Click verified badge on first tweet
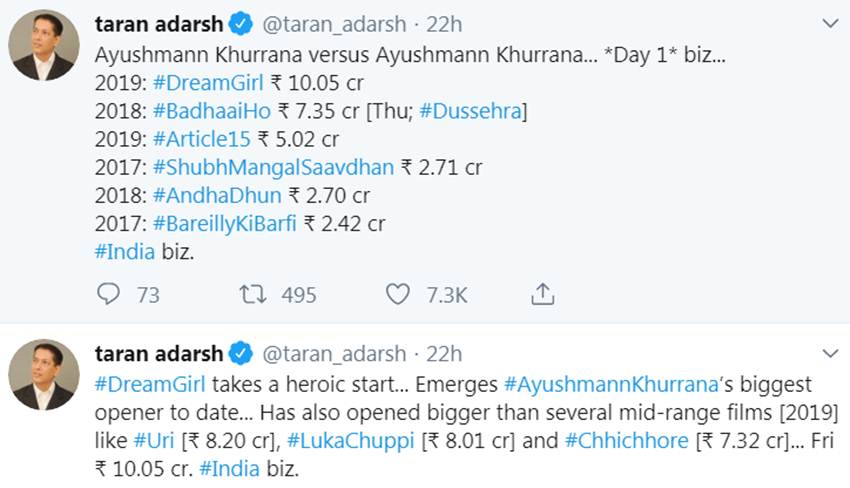Screen dimensions: 850x488 click(240, 23)
